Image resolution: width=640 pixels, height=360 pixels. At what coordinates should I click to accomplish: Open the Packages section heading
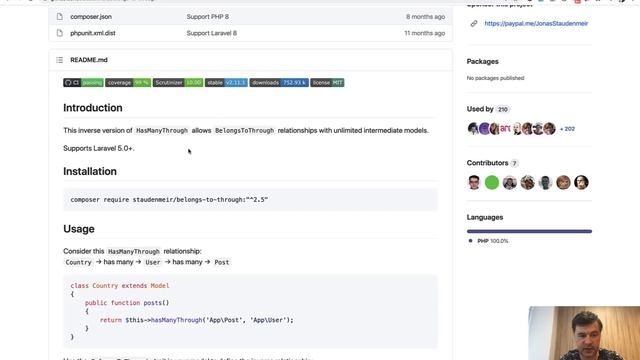point(482,62)
